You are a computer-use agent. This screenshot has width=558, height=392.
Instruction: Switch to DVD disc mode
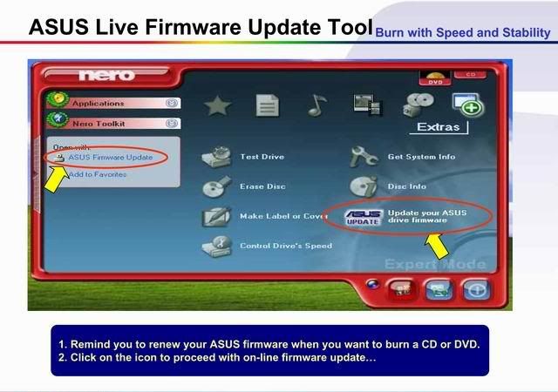point(434,78)
